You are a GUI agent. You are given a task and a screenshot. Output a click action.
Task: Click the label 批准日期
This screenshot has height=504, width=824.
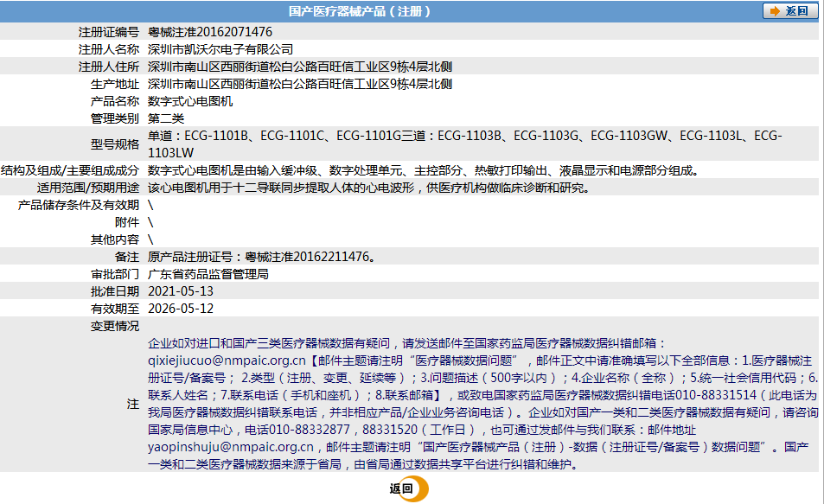pos(115,291)
